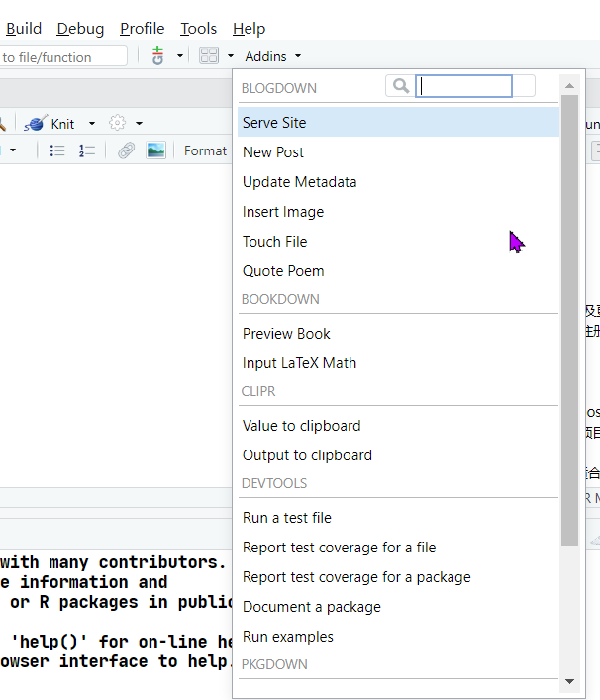Select Serve Site addin
The height and width of the screenshot is (700, 600).
pos(274,123)
